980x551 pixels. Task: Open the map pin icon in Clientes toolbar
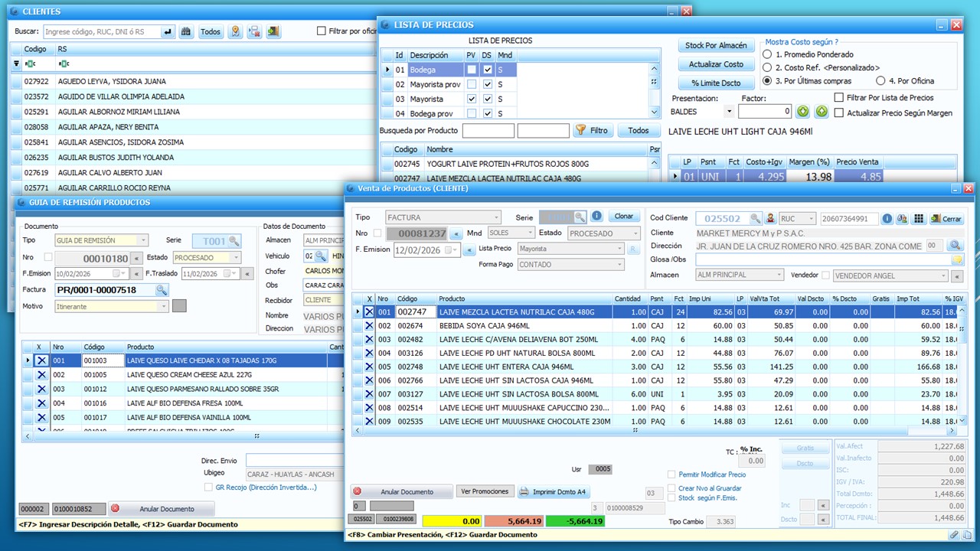(x=235, y=31)
